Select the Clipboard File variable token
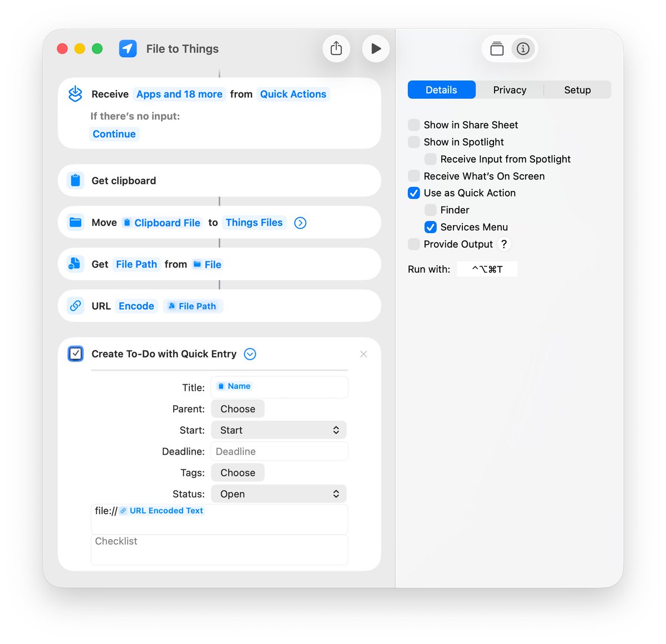The height and width of the screenshot is (644, 666). [162, 223]
